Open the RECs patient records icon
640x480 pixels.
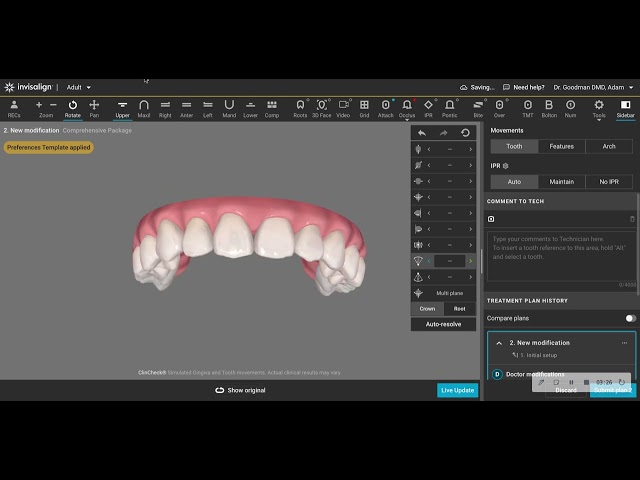tap(14, 109)
